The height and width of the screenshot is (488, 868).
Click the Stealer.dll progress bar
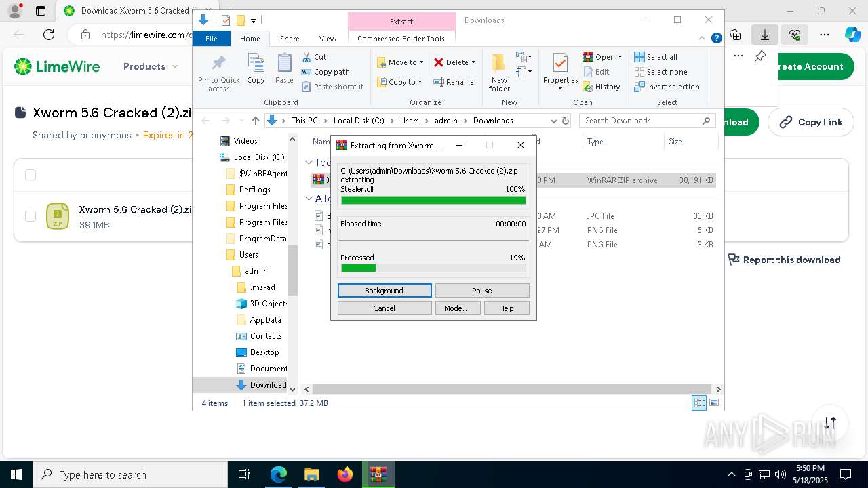coord(433,200)
